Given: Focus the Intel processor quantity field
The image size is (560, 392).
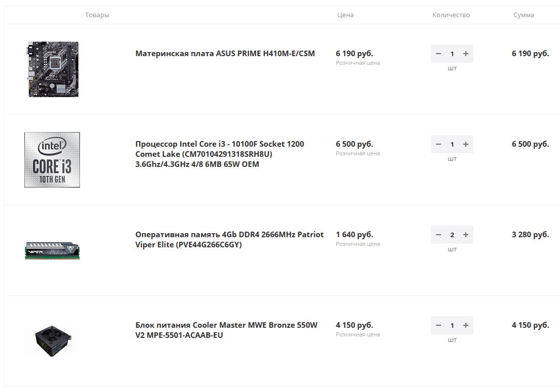Looking at the screenshot, I should pos(452,144).
